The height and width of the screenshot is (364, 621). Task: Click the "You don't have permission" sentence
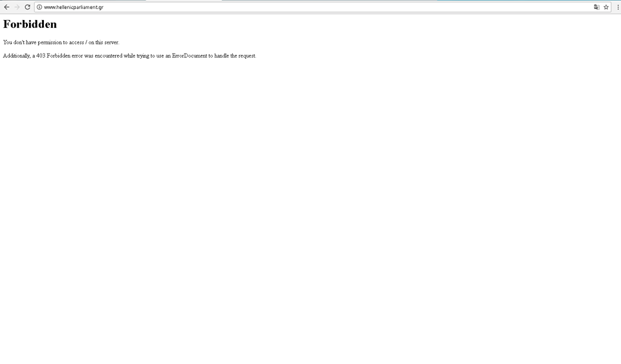(61, 43)
